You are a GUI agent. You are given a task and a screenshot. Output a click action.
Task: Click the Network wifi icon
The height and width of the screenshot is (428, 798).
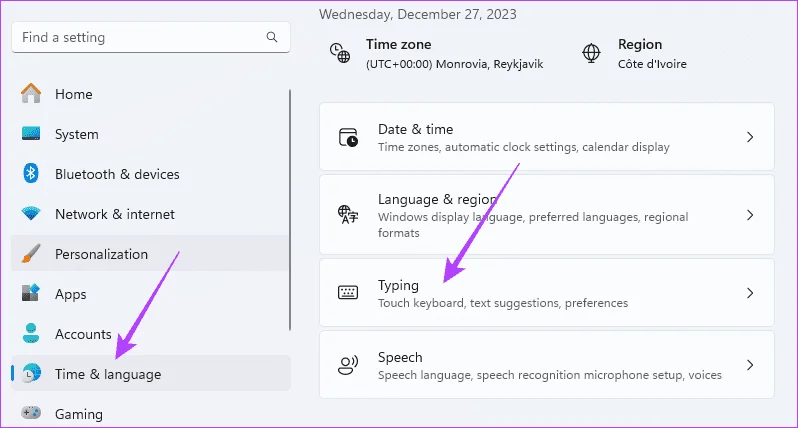pyautogui.click(x=31, y=214)
